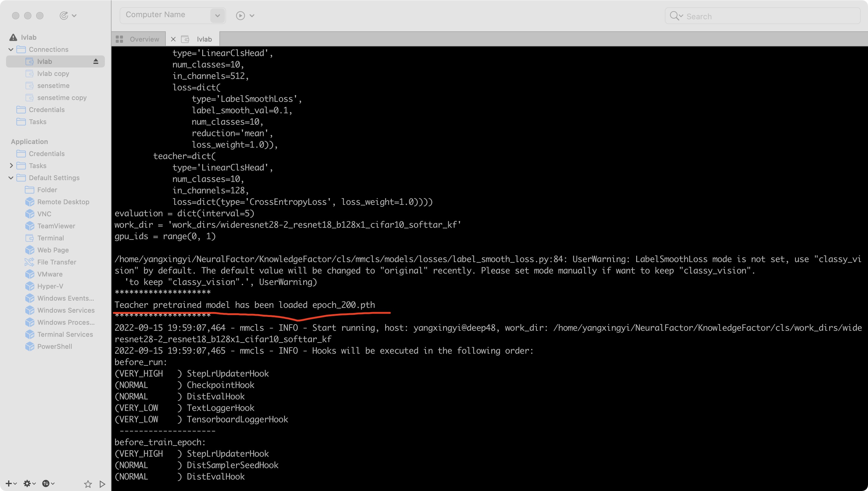Open the Computer Name dropdown
Viewport: 868px width, 491px height.
coord(218,15)
